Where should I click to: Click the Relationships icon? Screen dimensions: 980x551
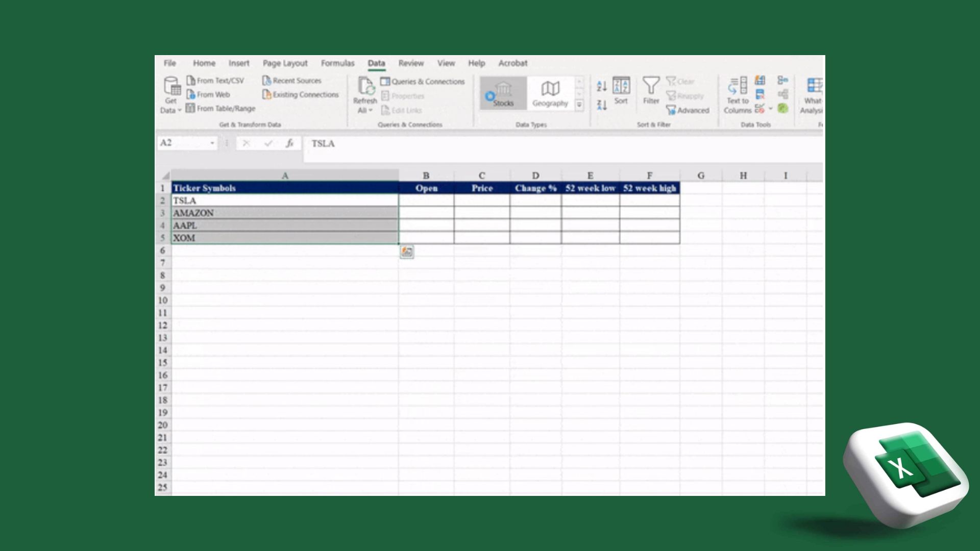(783, 94)
